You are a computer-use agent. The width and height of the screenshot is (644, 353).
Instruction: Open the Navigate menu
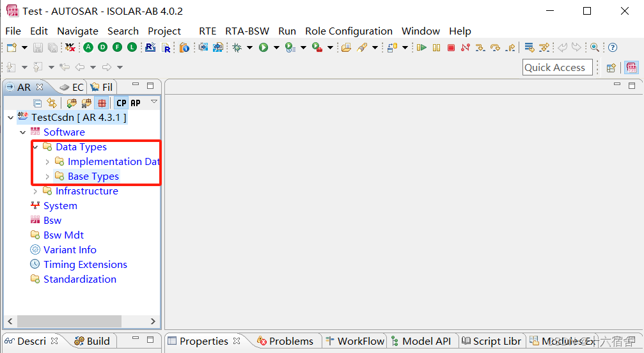77,31
